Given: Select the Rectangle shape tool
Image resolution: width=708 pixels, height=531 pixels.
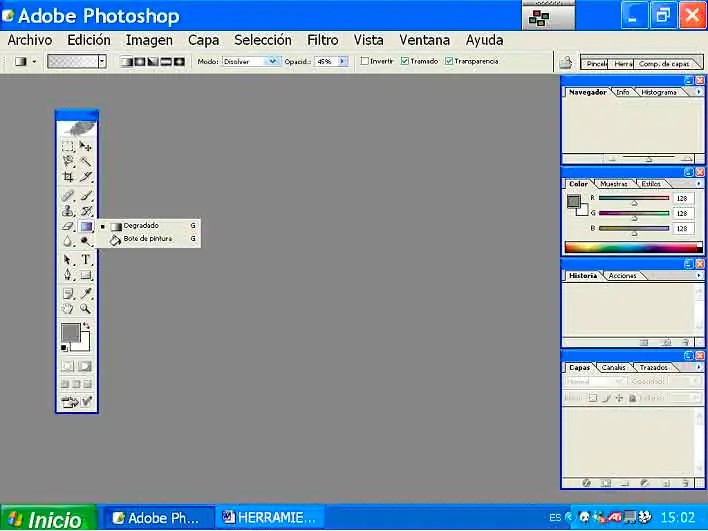Looking at the screenshot, I should tap(86, 275).
